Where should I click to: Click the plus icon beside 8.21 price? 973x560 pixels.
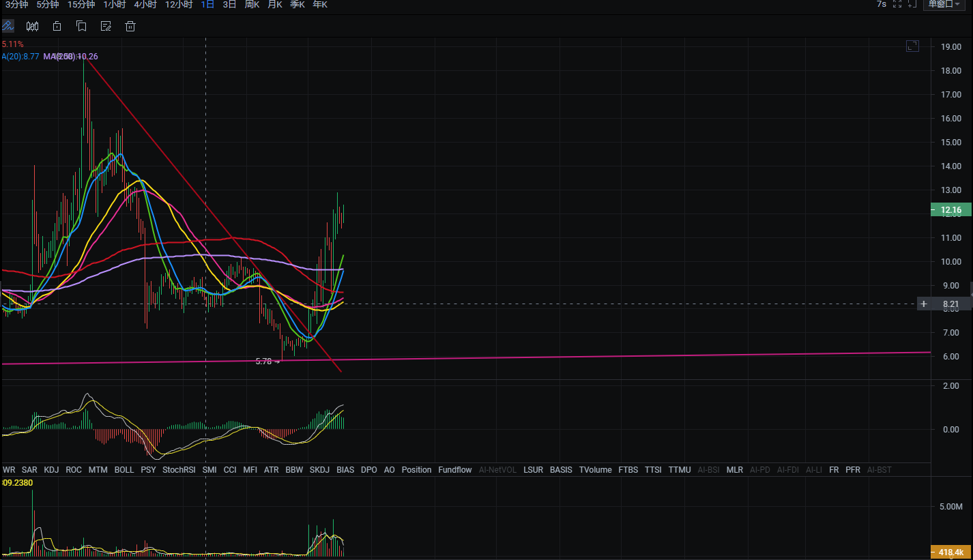click(923, 304)
